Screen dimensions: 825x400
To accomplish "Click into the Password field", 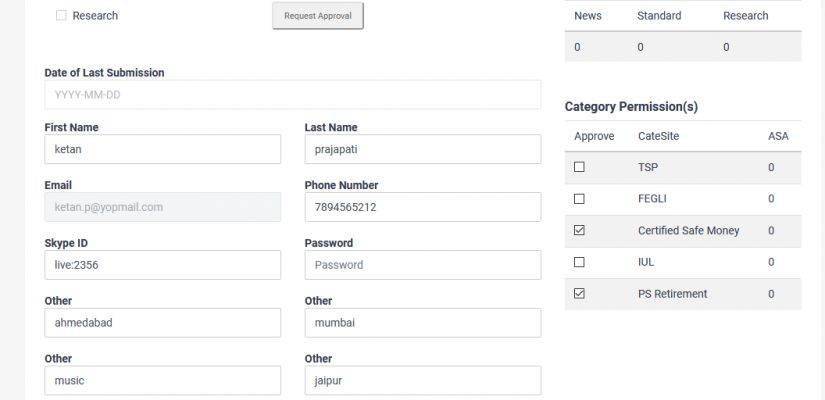I will pos(422,265).
